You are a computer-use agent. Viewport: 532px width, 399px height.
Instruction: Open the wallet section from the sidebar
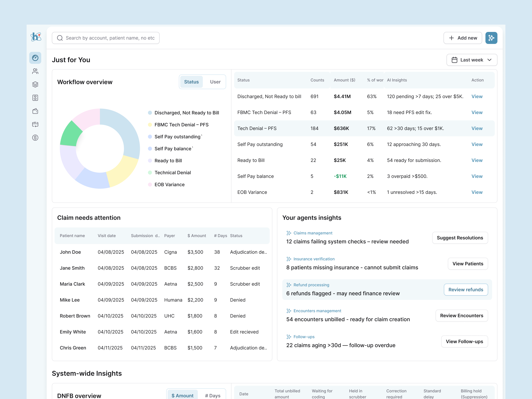pyautogui.click(x=35, y=111)
